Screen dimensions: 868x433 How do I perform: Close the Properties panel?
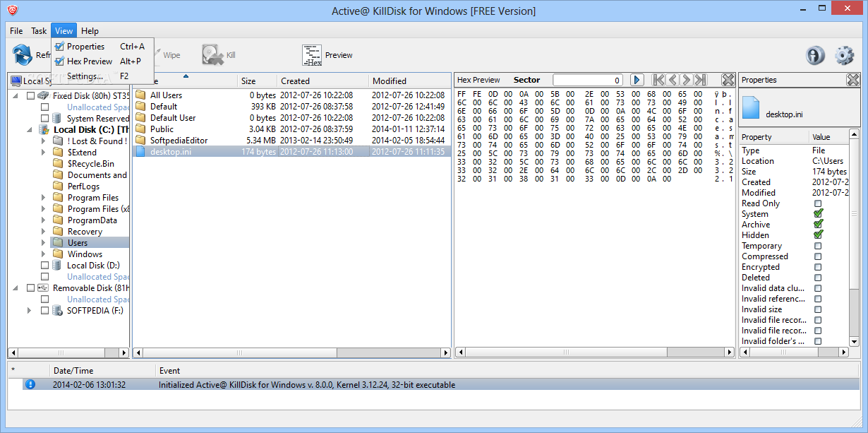point(853,80)
